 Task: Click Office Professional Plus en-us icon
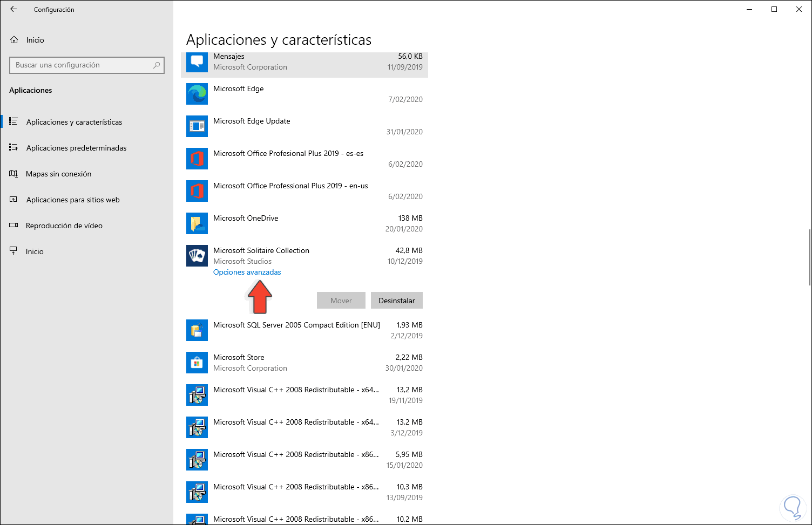[x=197, y=191]
